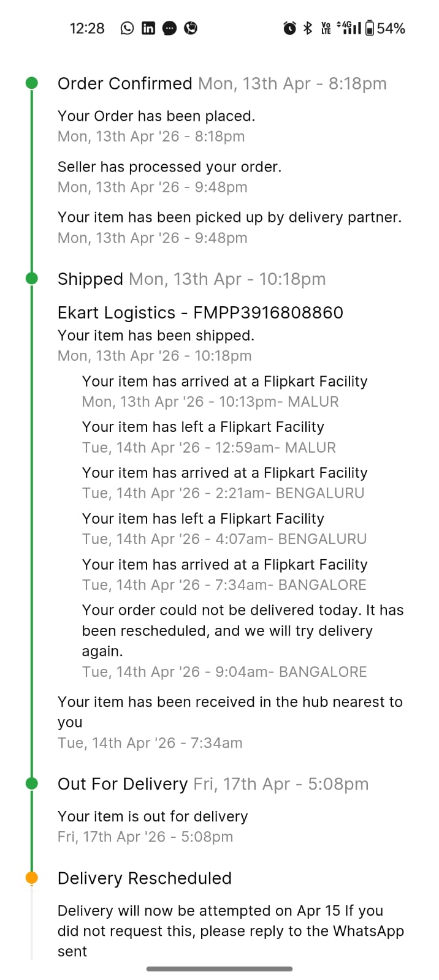Screen dimensions: 439x980
Task: Tap the Delivery Rescheduled heading
Action: click(x=144, y=878)
